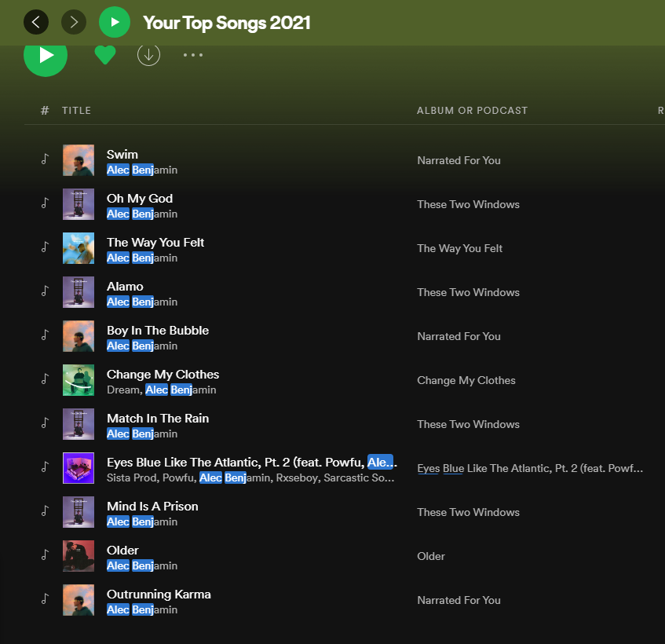This screenshot has width=665, height=644.
Task: Select the song title Alamo
Action: pyautogui.click(x=125, y=287)
